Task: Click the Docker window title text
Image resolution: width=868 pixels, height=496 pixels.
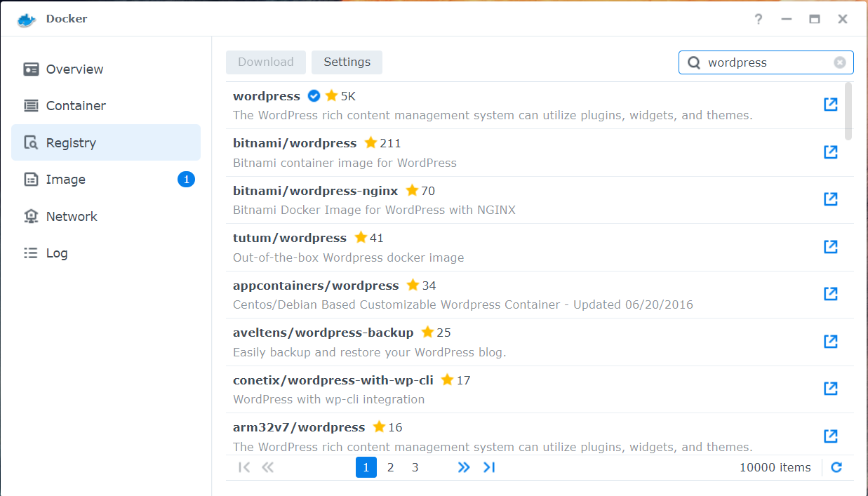Action: pyautogui.click(x=67, y=19)
